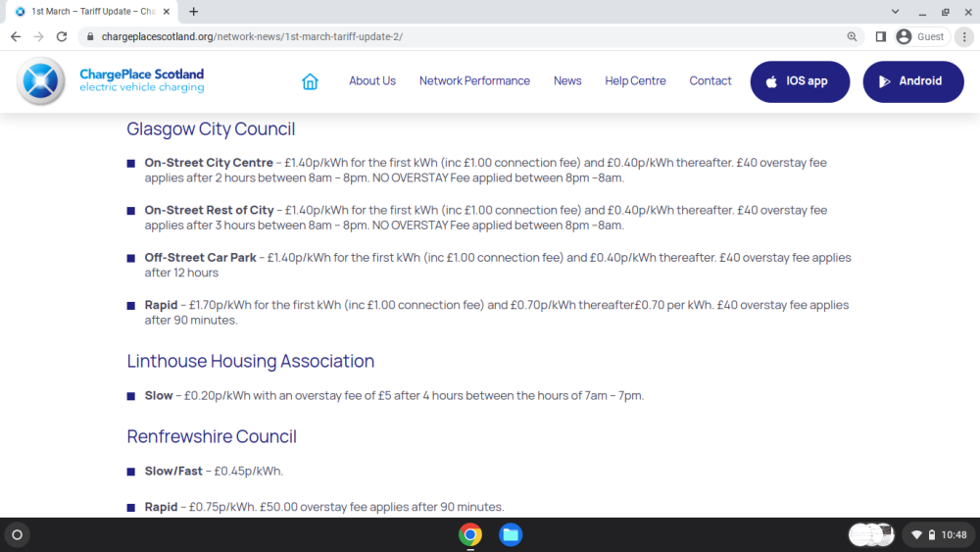Click the Rapid – £0.75p/kWh line

pos(324,507)
